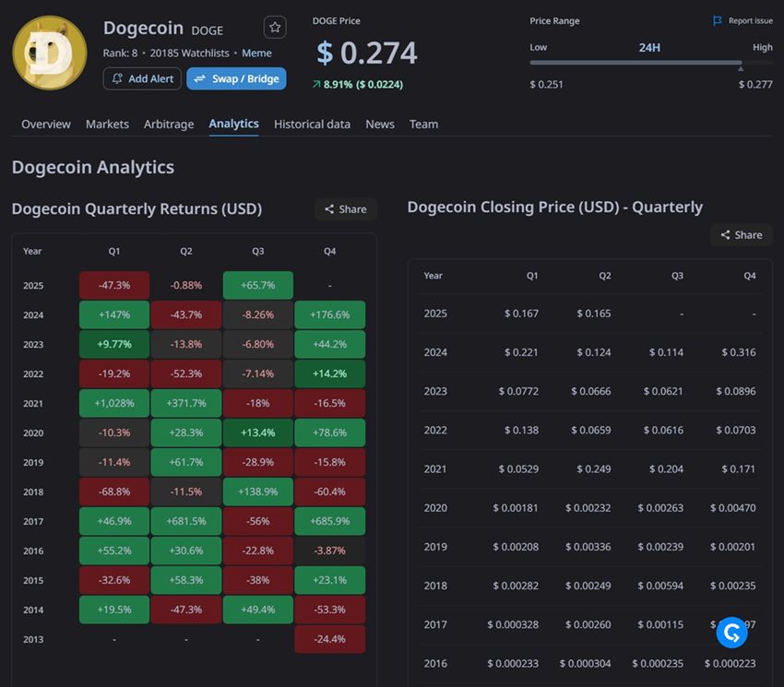The width and height of the screenshot is (784, 687).
Task: Click the $ 0.00594 closing price for 2018 Q3
Action: 660,586
